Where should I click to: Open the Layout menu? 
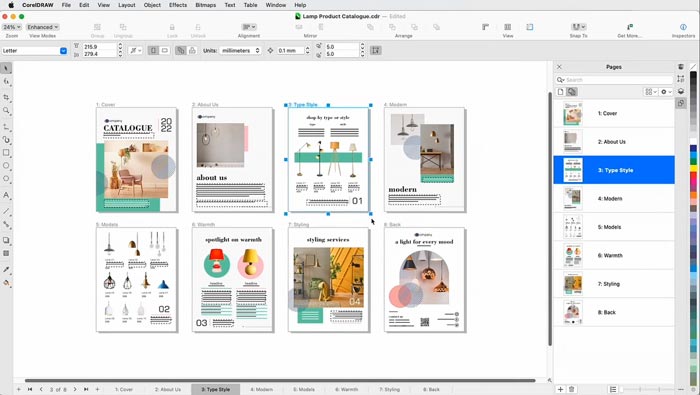126,5
